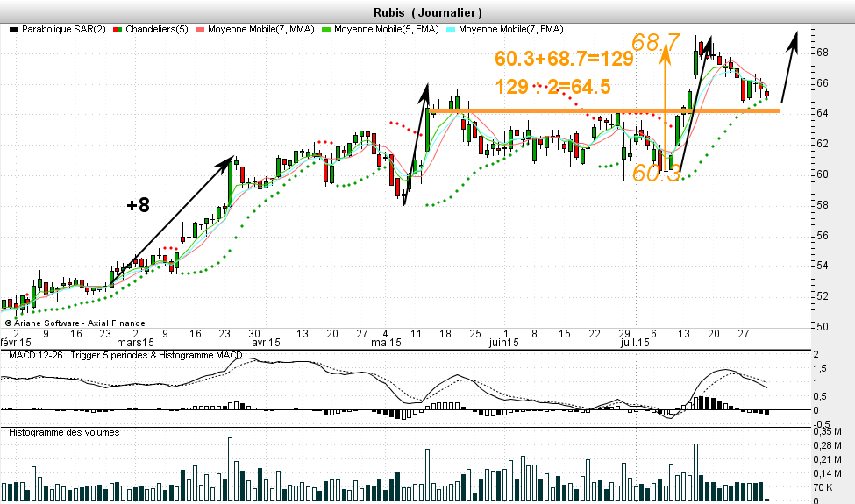Click the MACD 12-26 Trigger indicator title
The height and width of the screenshot is (504, 855).
click(125, 355)
